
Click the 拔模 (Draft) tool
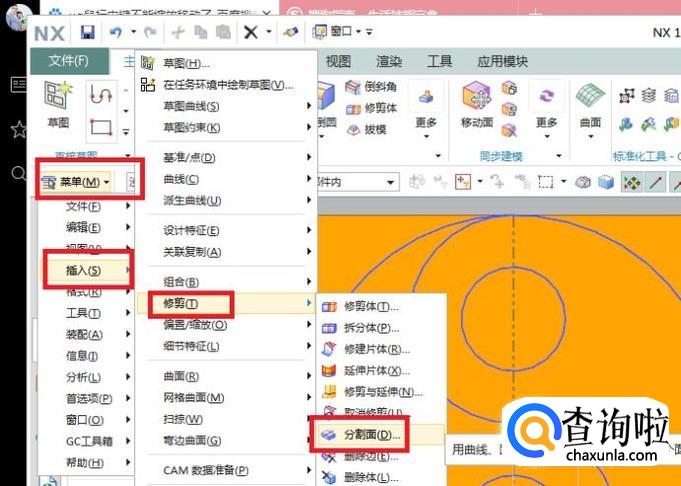366,130
